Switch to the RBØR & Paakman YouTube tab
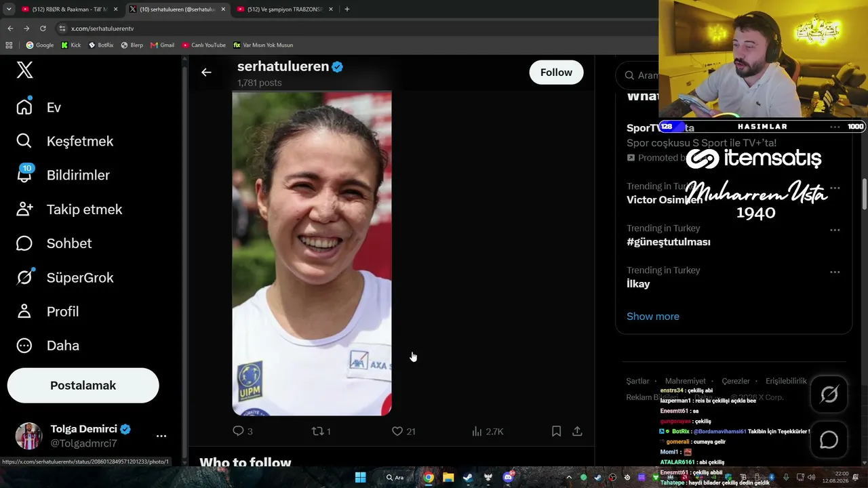This screenshot has width=868, height=488. coord(70,9)
